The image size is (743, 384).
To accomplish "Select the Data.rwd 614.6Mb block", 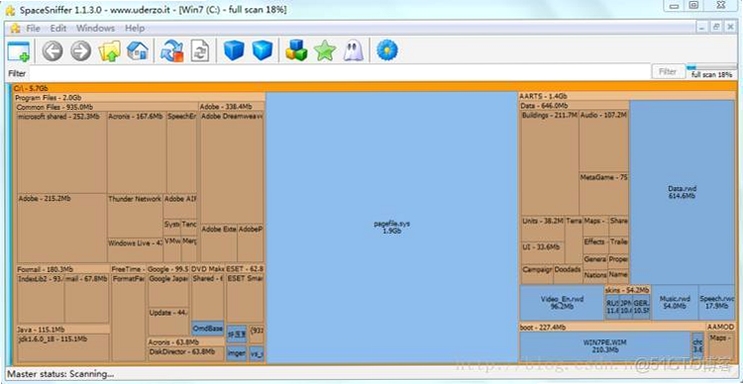I will [x=682, y=192].
